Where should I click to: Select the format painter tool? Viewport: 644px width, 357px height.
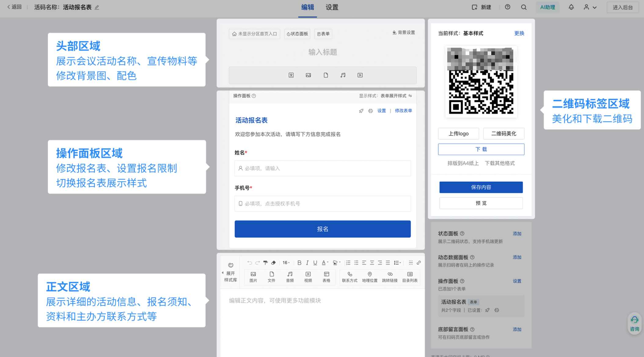click(265, 263)
